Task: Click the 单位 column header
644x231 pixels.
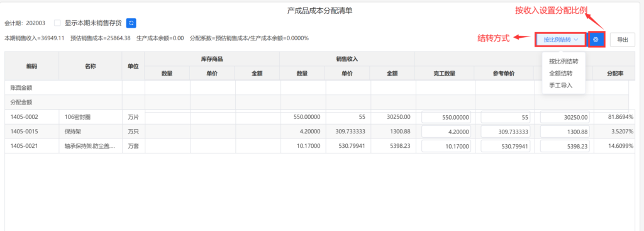Action: 133,65
